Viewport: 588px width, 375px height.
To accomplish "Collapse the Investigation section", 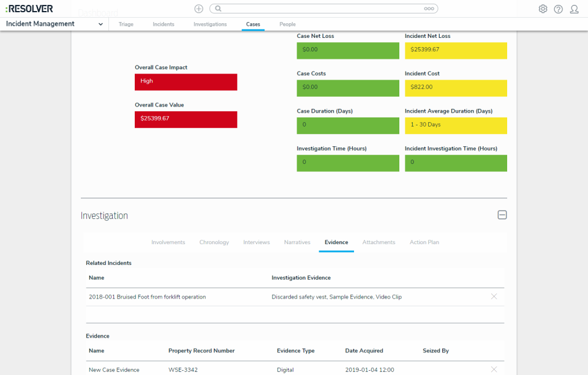I will [x=502, y=215].
